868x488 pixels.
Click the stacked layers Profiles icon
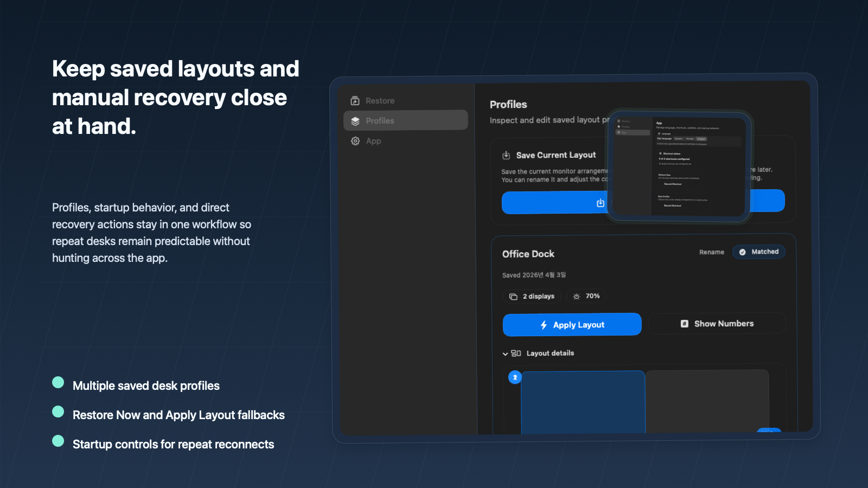point(355,121)
